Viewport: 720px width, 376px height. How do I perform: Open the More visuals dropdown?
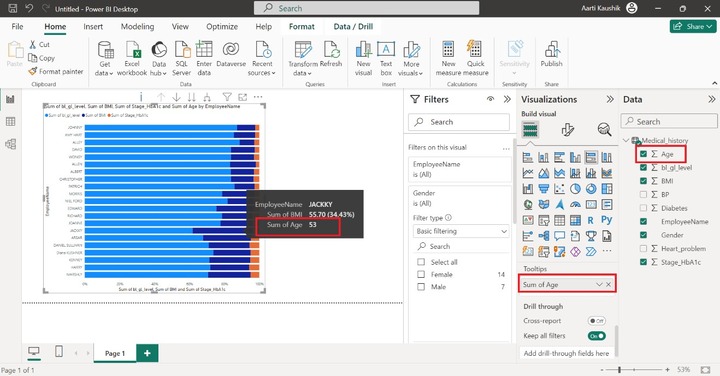pyautogui.click(x=411, y=58)
